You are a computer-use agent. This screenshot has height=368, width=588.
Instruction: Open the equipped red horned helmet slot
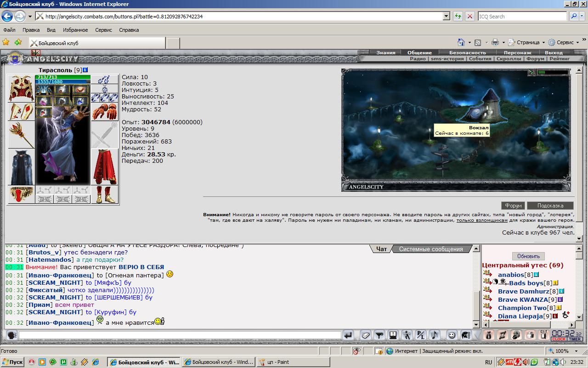[21, 88]
